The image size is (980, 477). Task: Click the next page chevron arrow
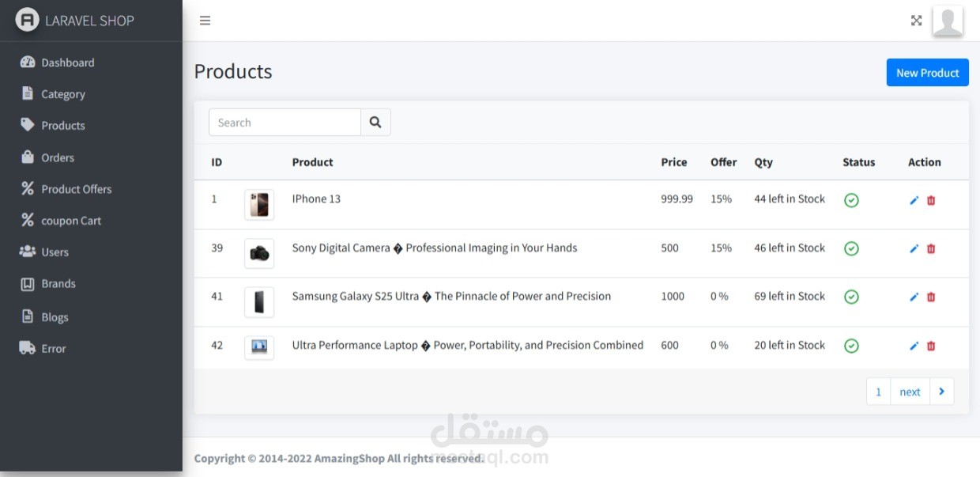point(941,392)
